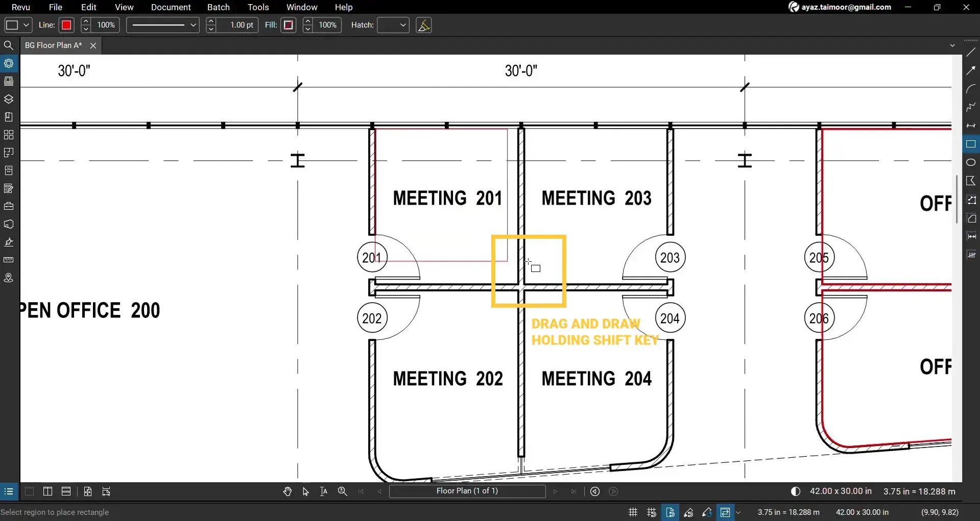Open the Batch menu
The height and width of the screenshot is (521, 980).
point(218,7)
